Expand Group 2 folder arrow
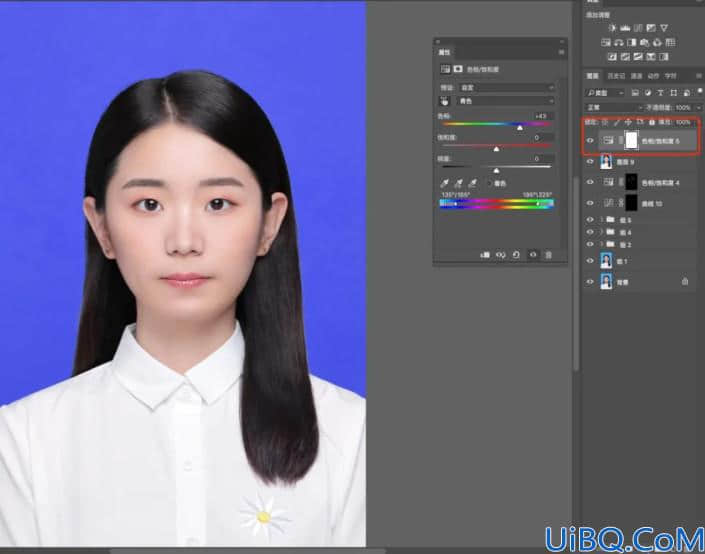Screen dimensions: 705x554 pyautogui.click(x=602, y=244)
